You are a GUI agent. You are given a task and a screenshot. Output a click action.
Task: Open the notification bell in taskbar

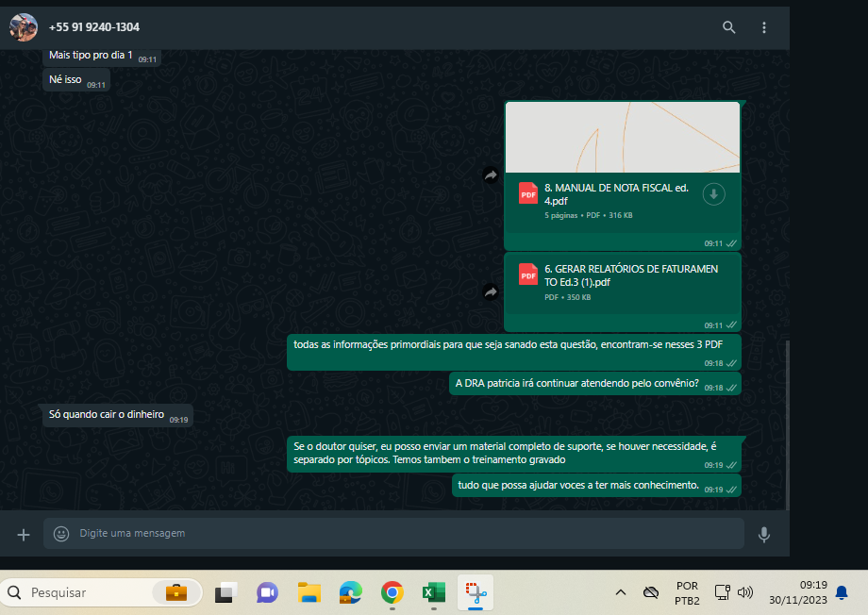(842, 592)
